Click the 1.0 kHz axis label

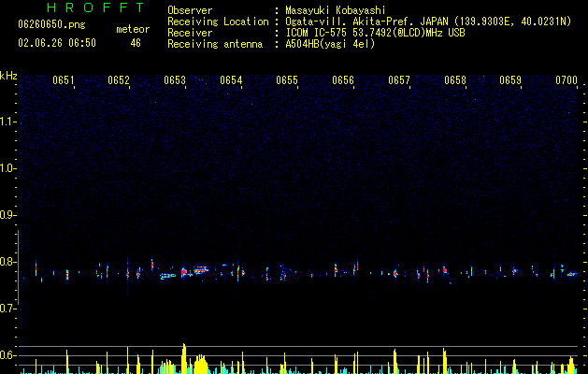[8, 168]
